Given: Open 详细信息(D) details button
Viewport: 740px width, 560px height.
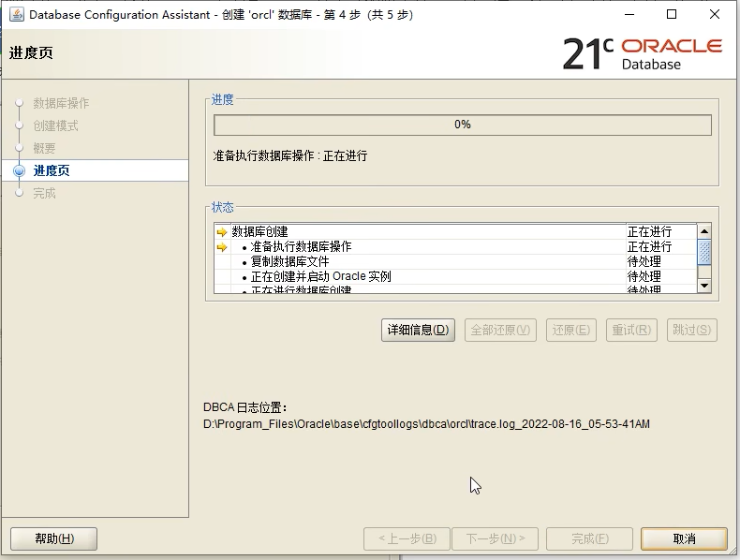Looking at the screenshot, I should click(x=418, y=330).
